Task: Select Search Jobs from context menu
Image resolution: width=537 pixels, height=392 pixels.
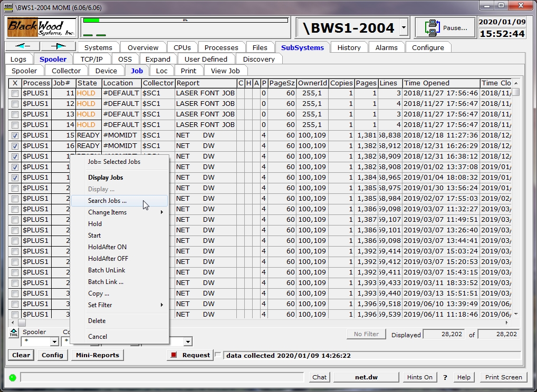Action: 107,201
